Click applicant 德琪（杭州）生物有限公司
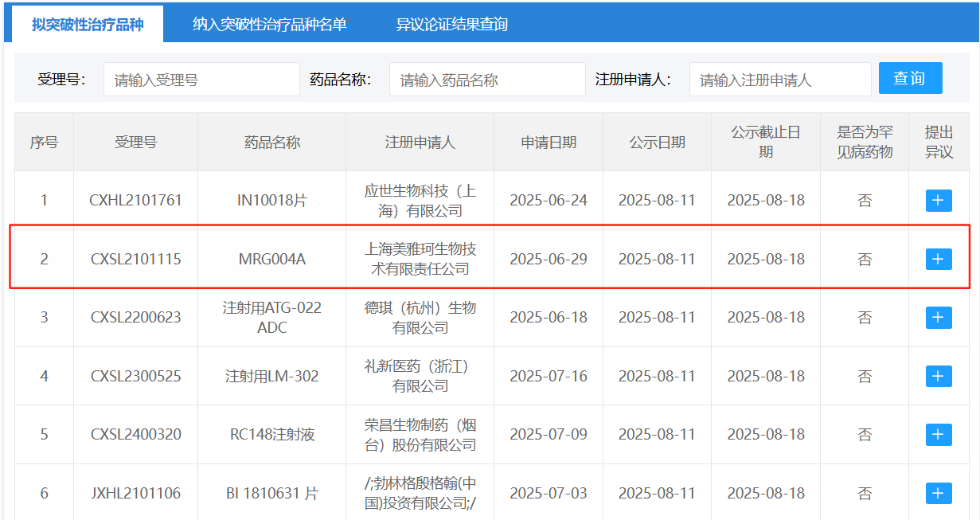Screen dimensions: 980x520 point(420,318)
